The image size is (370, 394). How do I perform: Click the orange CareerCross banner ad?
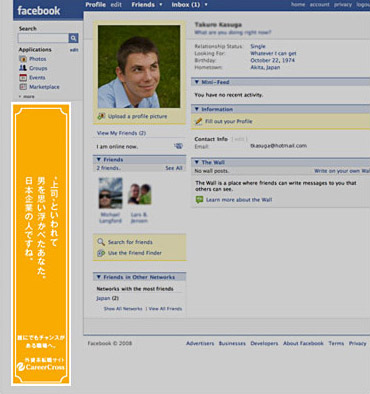pos(41,244)
